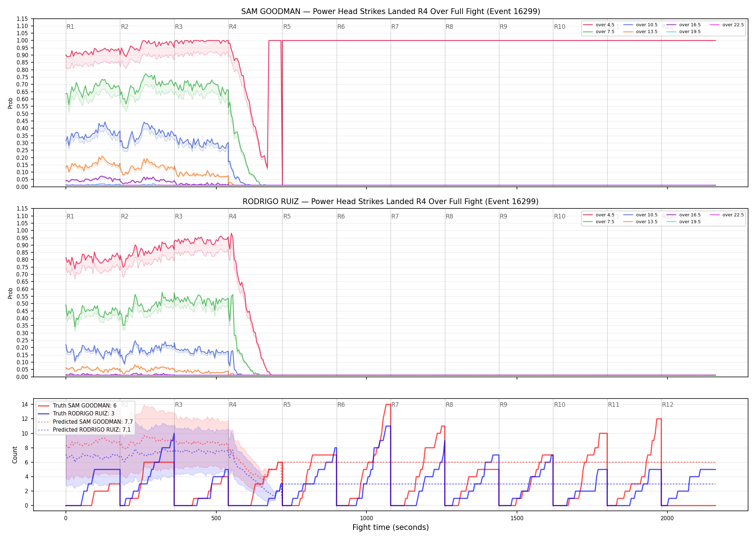
Task: Pick 'over 10.5' in RODRIGO RUIZ legend
Action: (x=640, y=215)
